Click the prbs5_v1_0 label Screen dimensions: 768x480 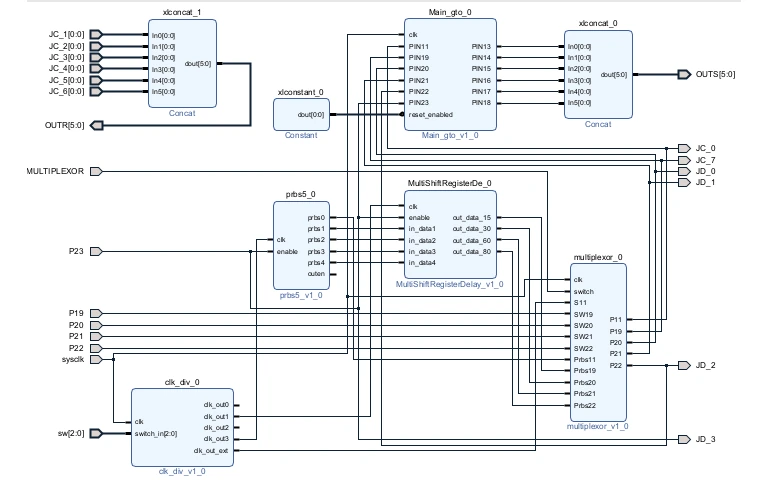[301, 295]
